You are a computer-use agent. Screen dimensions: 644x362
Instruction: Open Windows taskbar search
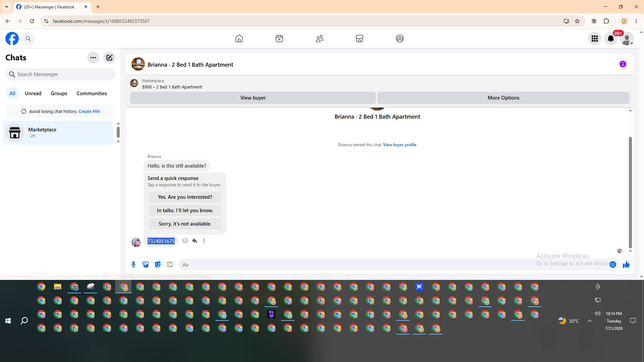pos(24,321)
